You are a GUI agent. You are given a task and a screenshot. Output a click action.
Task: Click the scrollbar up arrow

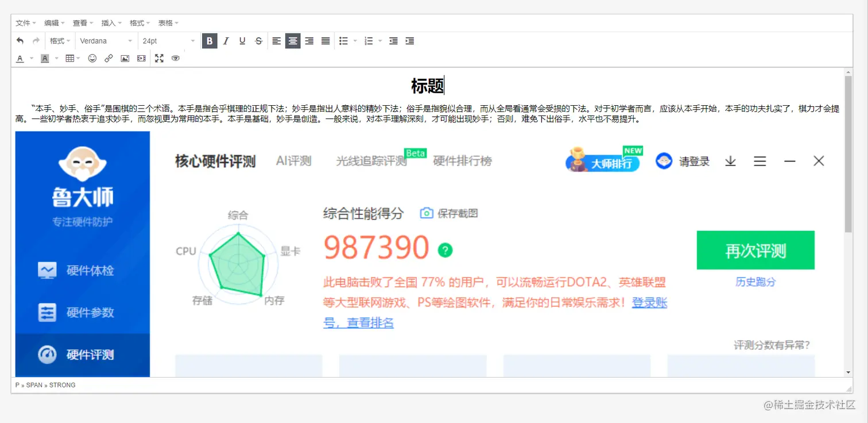coord(848,72)
